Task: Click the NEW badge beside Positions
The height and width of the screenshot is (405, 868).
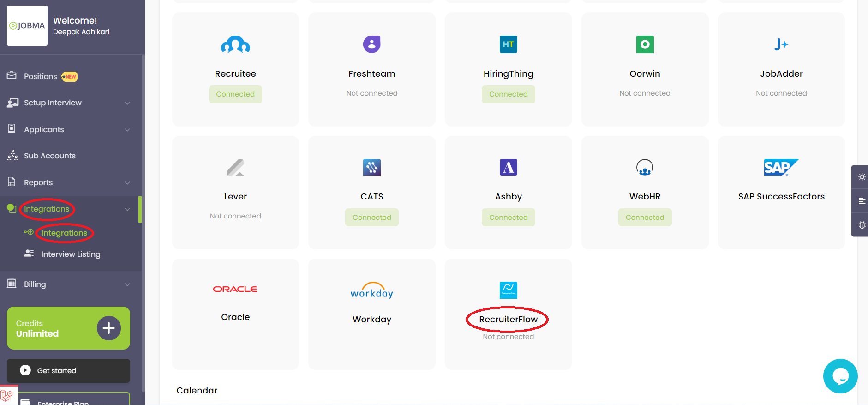Action: [69, 77]
